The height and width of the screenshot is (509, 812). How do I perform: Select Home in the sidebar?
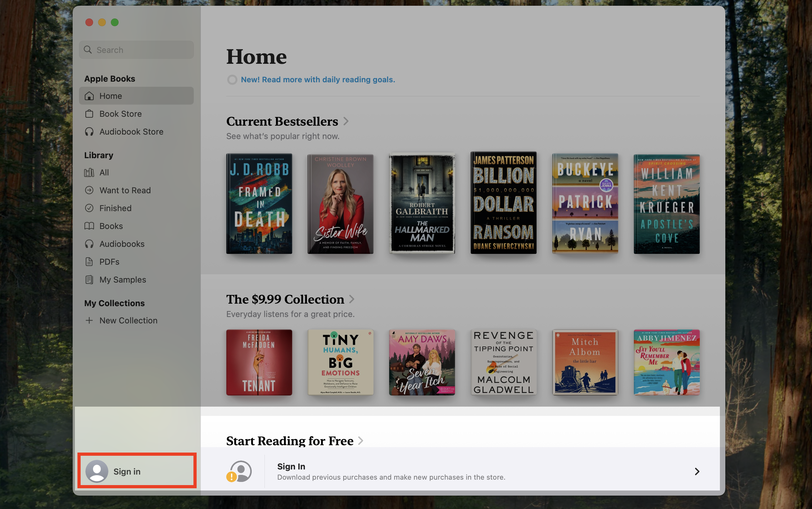[136, 96]
